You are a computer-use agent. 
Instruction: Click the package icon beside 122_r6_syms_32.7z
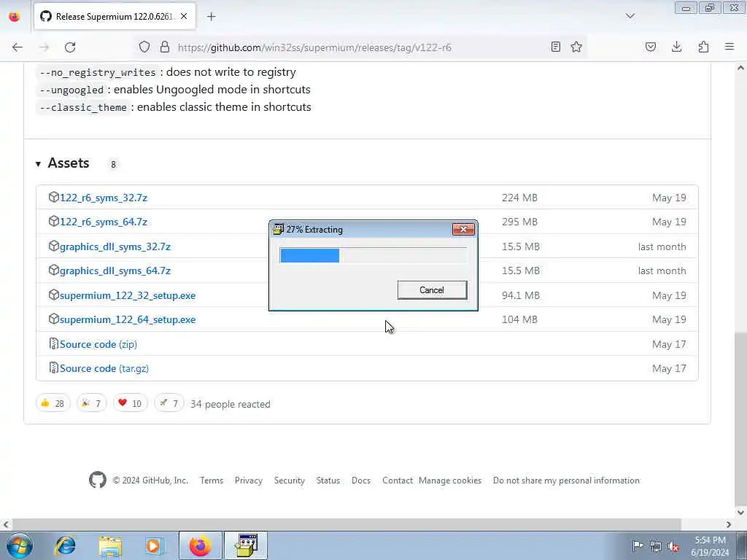click(x=53, y=197)
